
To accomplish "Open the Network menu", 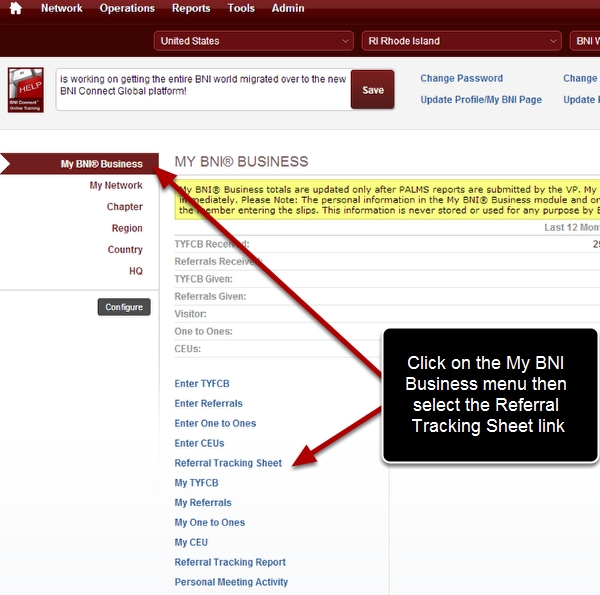I will 61,9.
